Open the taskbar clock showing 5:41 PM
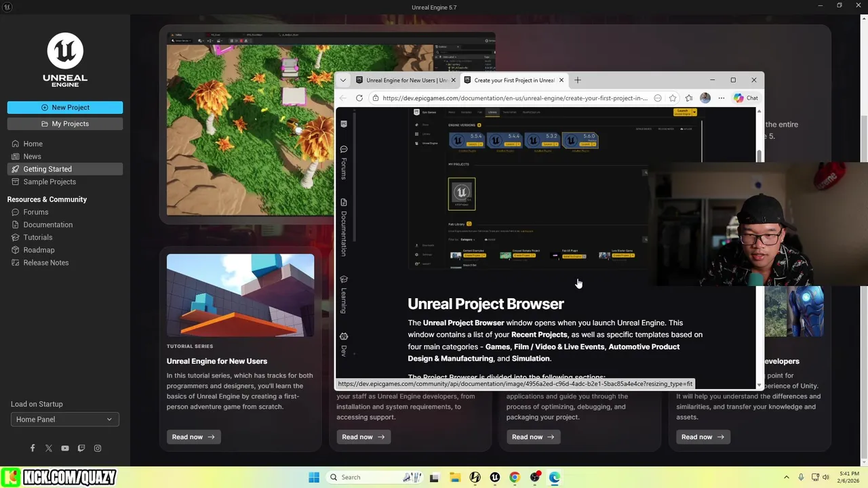 pyautogui.click(x=849, y=477)
